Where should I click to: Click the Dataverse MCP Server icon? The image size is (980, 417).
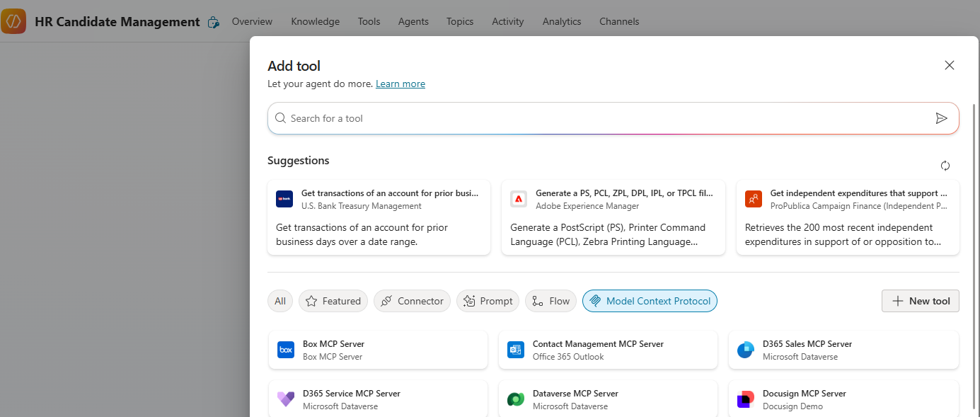[515, 399]
